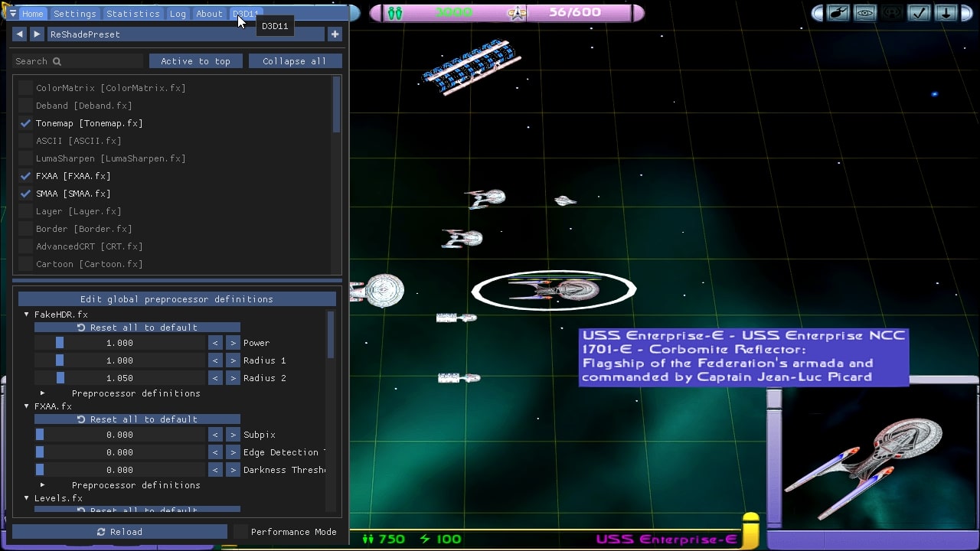Collapse the ReShade overlay window triangle
The width and height of the screenshot is (980, 551).
[x=13, y=14]
